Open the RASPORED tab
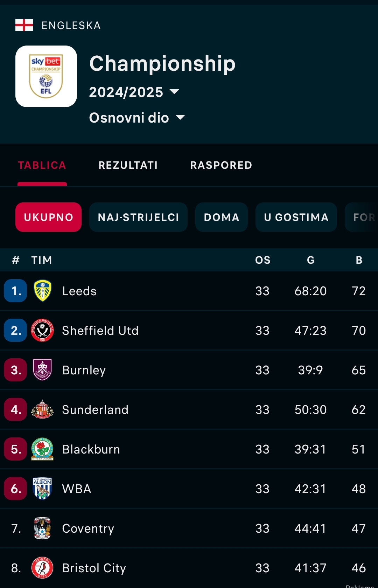This screenshot has width=378, height=588. coord(221,165)
